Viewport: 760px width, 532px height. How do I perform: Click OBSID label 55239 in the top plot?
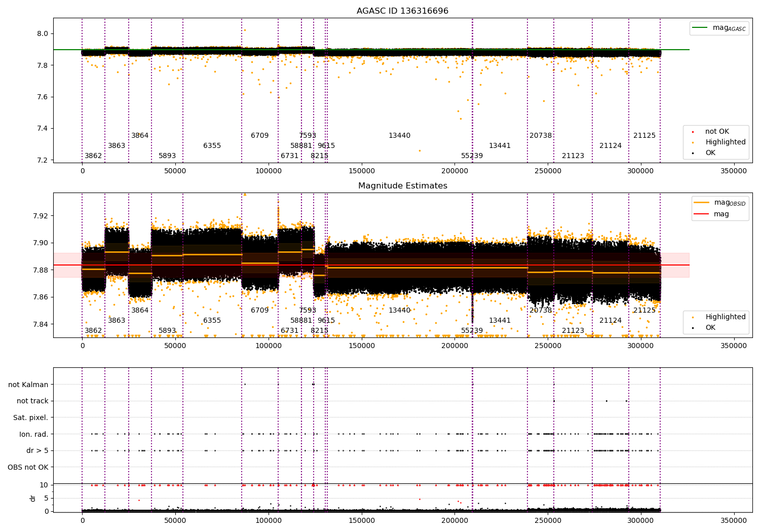tap(472, 156)
